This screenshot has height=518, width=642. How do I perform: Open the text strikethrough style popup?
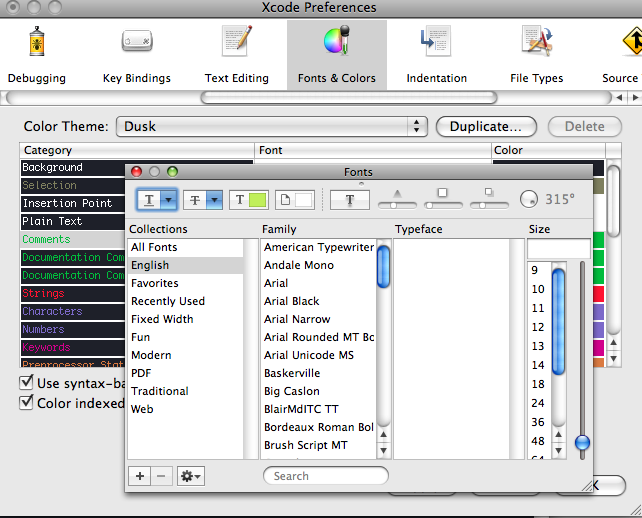point(203,200)
